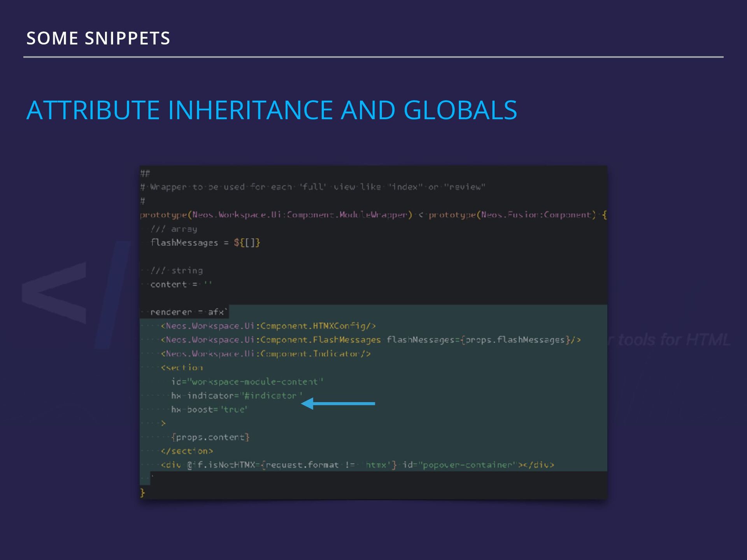The image size is (747, 560).
Task: Click the '/// array' comment
Action: (174, 229)
